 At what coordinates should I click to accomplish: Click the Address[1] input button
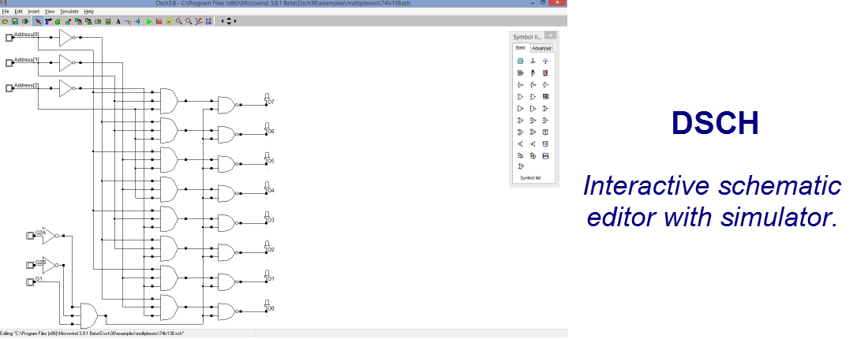click(9, 63)
